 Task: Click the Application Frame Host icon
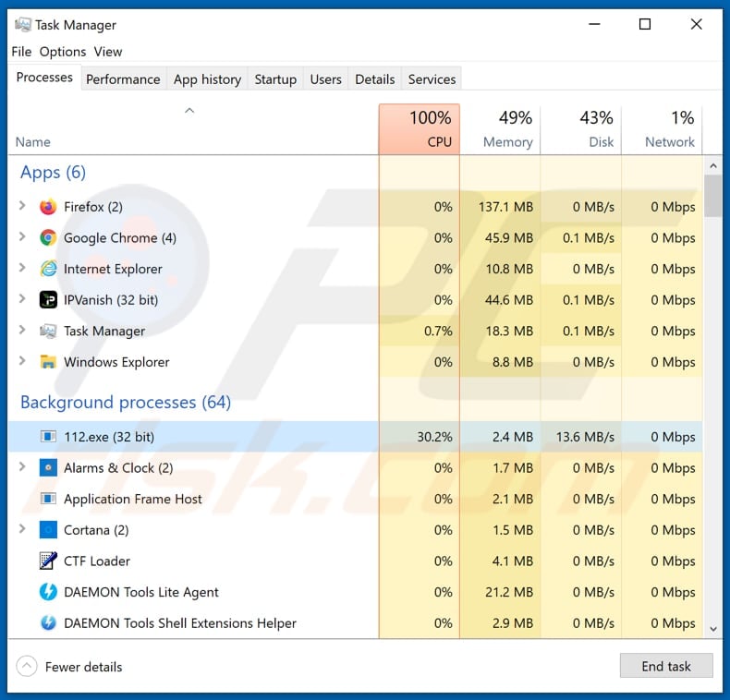pos(48,499)
